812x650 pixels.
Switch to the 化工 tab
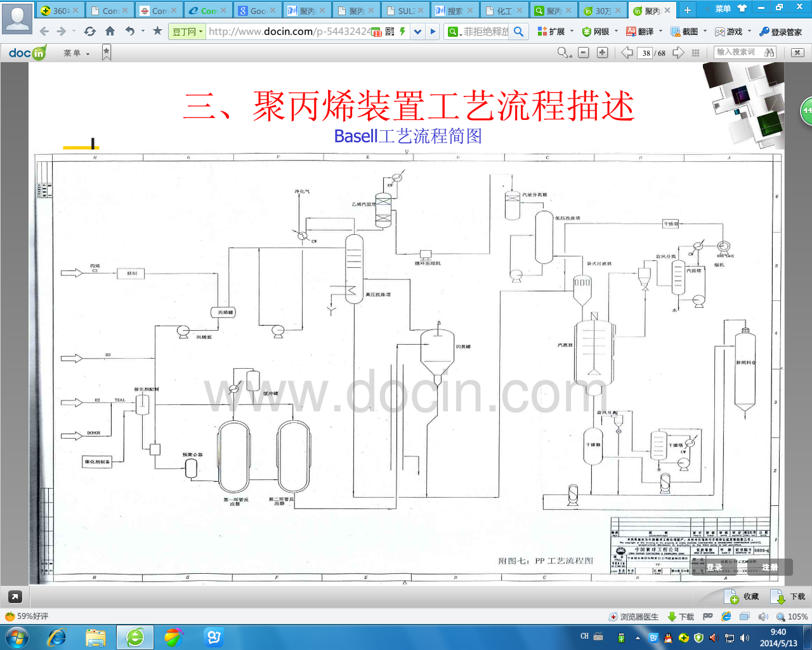coord(504,10)
